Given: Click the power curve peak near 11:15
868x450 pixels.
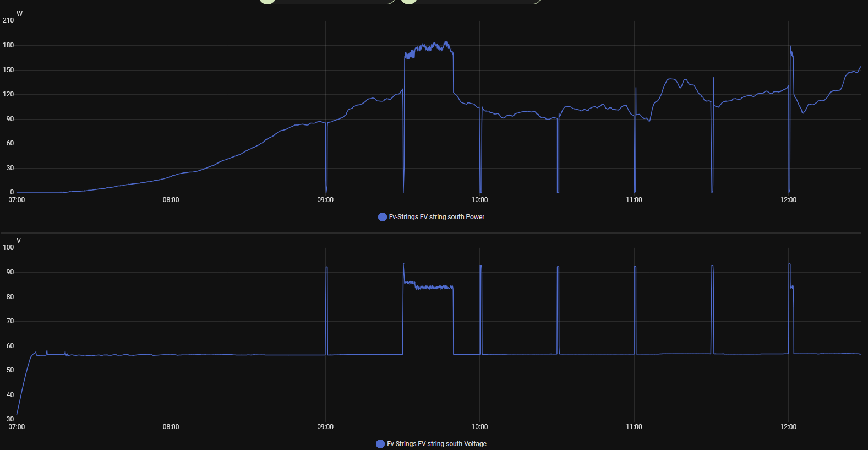Looking at the screenshot, I should tap(672, 80).
